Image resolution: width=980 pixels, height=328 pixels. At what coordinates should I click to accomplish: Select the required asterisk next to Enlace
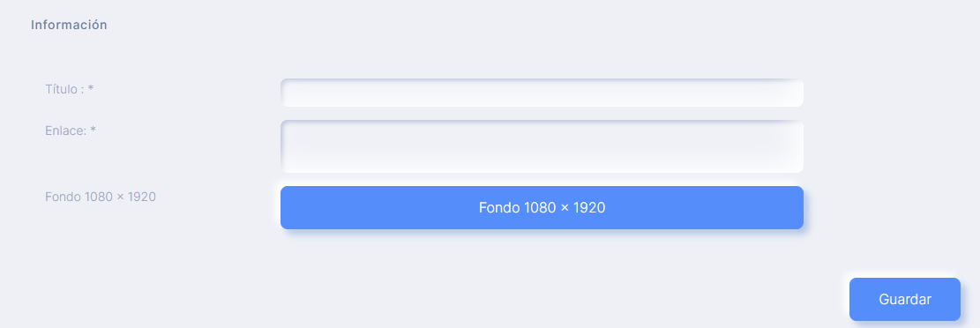click(x=93, y=130)
